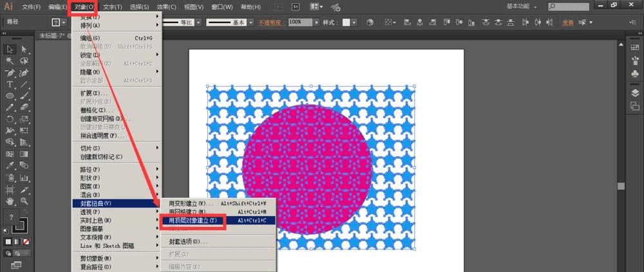Open the 样式 graphic style dropdown
Viewport: 644px width, 272px height.
354,23
